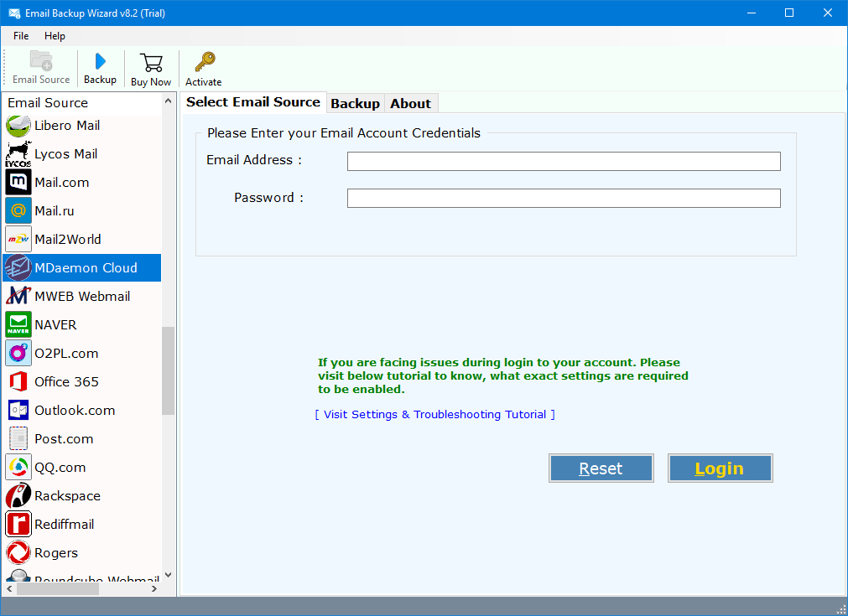Click the Reset button
Image resolution: width=848 pixels, height=616 pixels.
click(x=601, y=468)
